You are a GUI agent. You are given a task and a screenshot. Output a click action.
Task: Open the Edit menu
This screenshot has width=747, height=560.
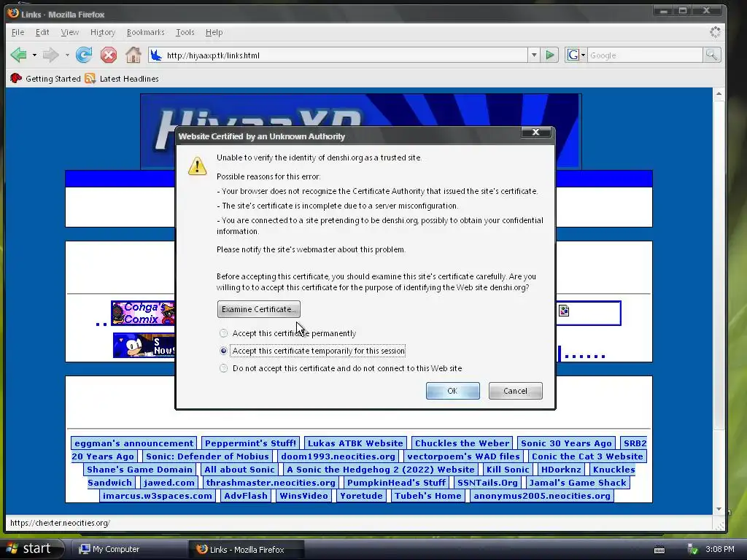[42, 32]
